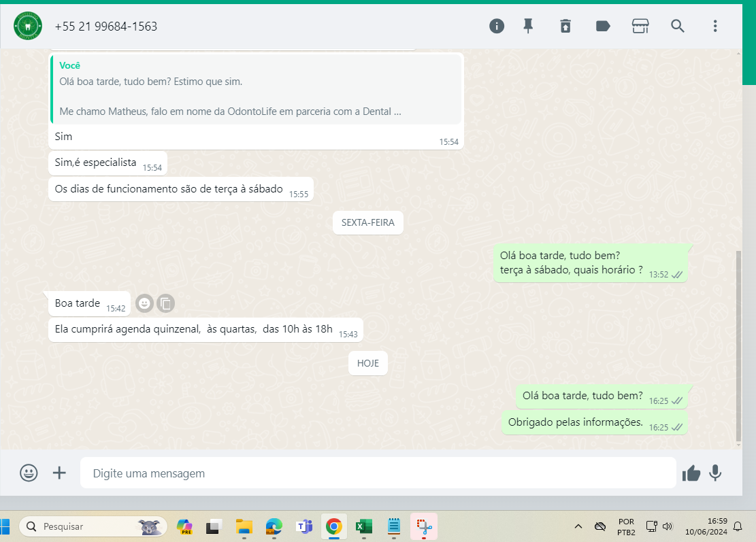Open the label tag icon

tap(603, 26)
